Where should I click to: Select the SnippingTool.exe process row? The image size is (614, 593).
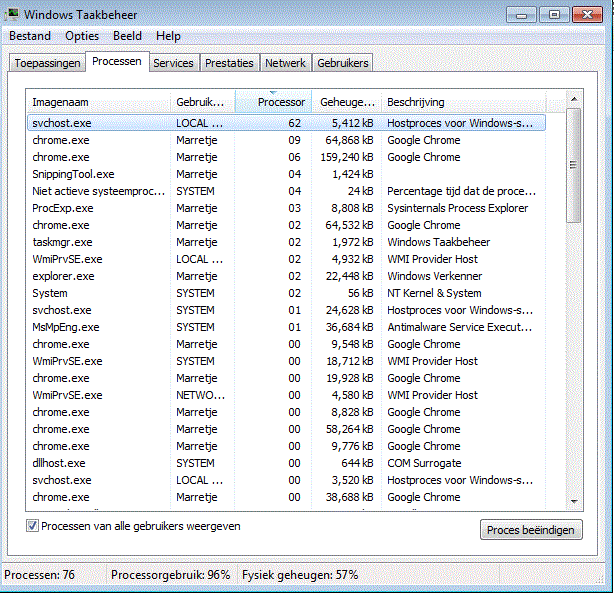73,174
